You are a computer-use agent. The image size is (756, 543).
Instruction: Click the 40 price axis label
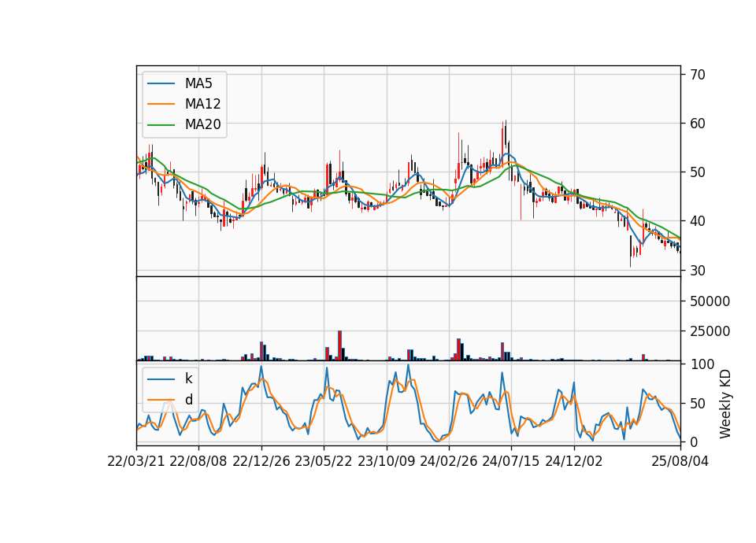[698, 221]
